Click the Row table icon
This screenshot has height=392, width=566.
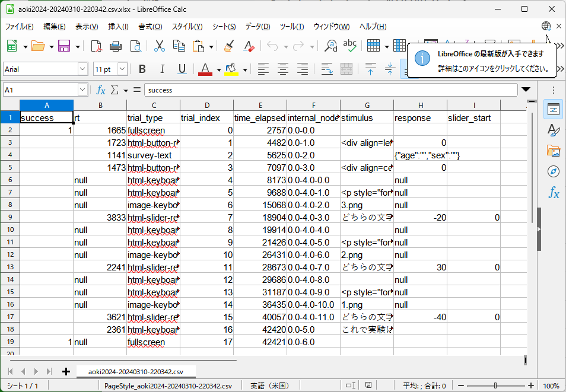[x=373, y=46]
